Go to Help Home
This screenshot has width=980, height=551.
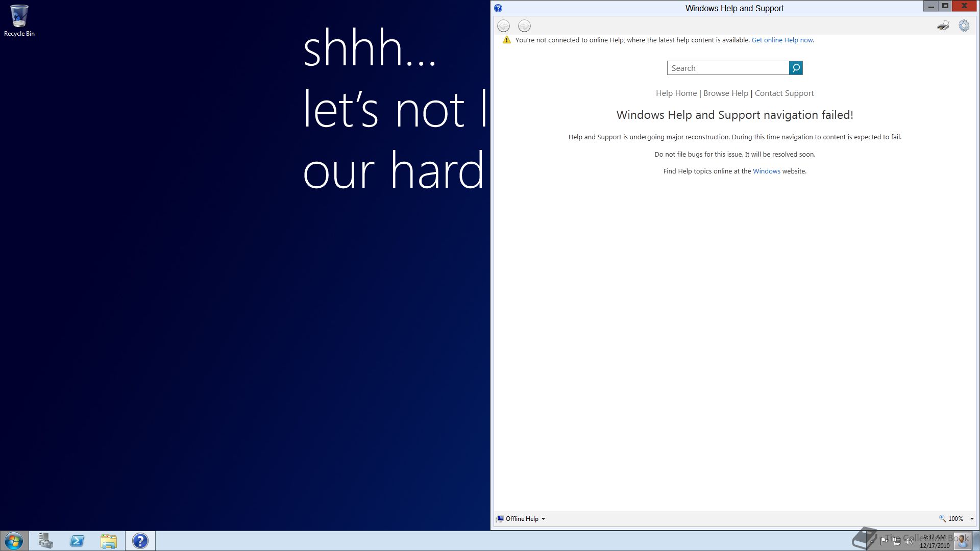point(676,93)
